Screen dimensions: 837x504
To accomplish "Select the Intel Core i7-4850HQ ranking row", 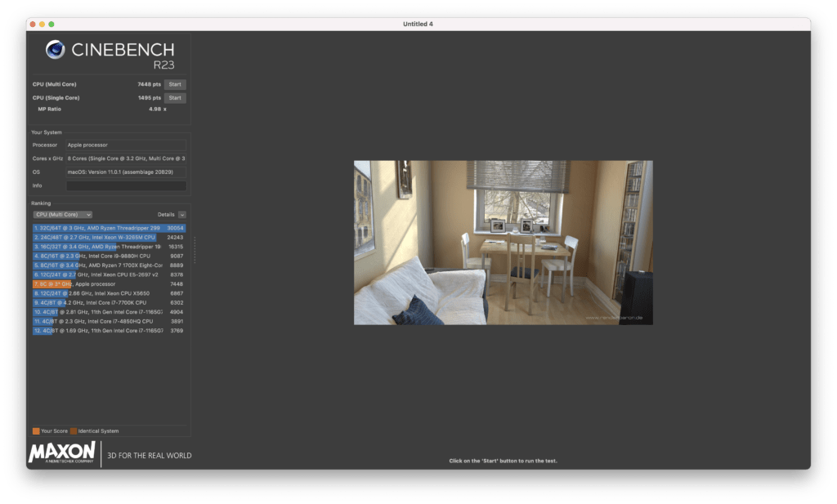I will tap(109, 321).
